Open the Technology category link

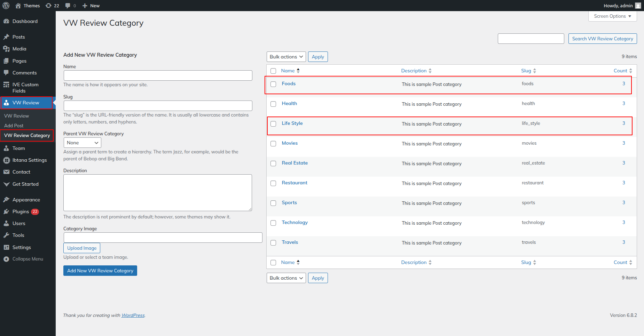pos(294,223)
